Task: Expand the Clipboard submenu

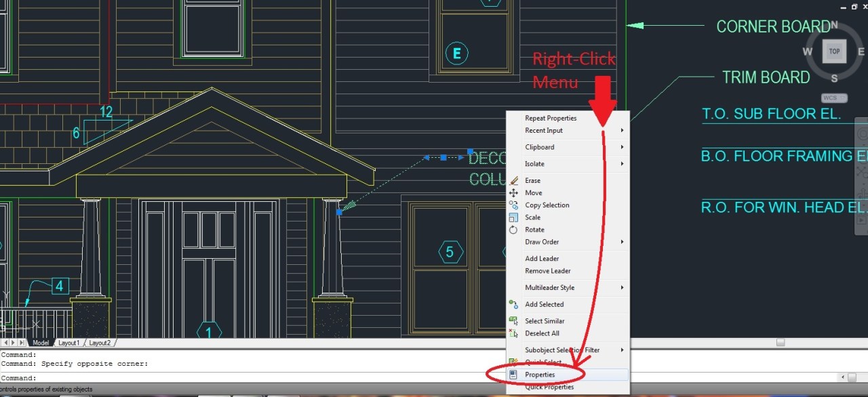Action: [x=540, y=147]
